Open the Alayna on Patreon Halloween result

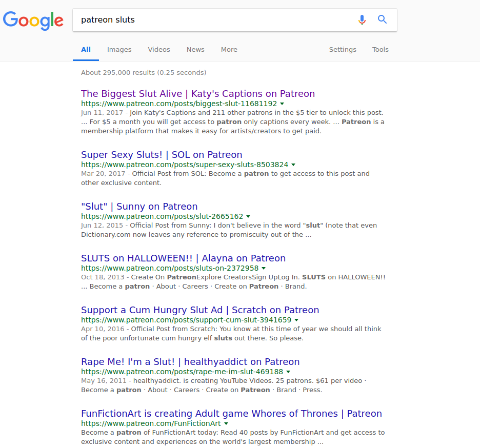(183, 258)
